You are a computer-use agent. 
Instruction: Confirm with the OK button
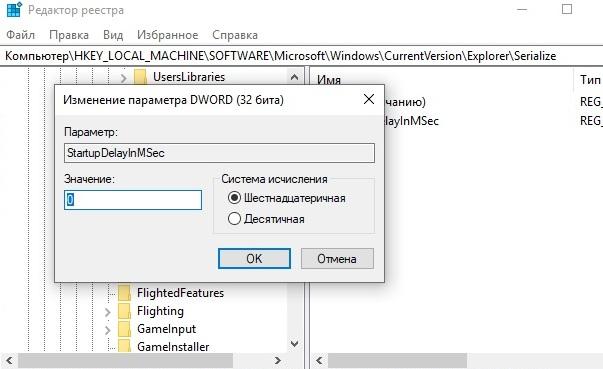point(254,258)
